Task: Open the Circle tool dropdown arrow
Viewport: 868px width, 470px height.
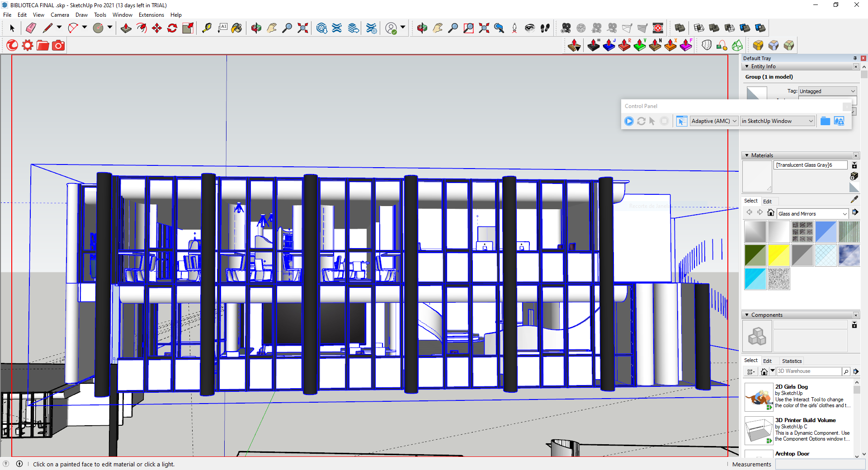Action: click(x=109, y=28)
